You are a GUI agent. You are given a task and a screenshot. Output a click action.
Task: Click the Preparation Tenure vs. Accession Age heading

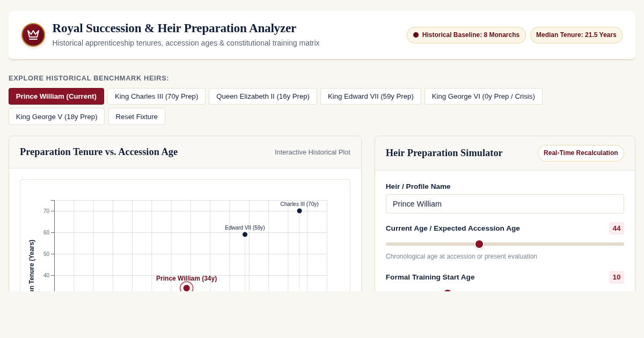[x=99, y=152]
